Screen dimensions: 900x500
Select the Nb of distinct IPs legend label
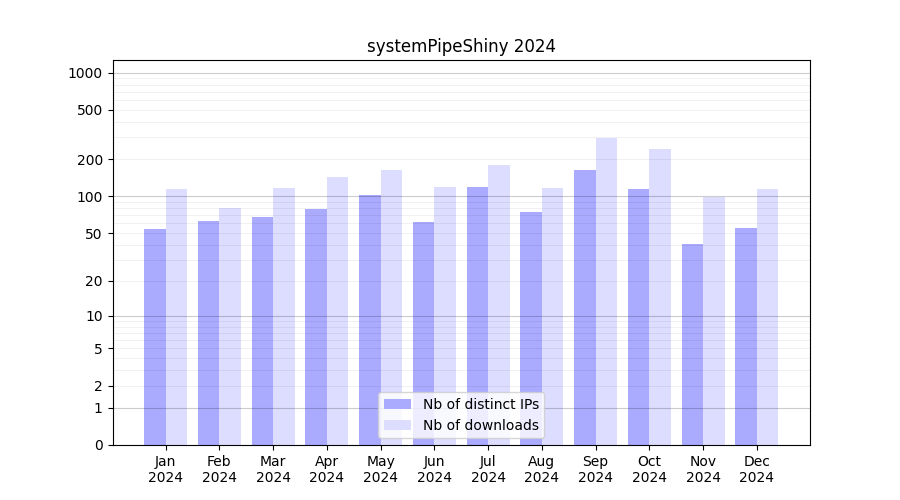click(480, 404)
